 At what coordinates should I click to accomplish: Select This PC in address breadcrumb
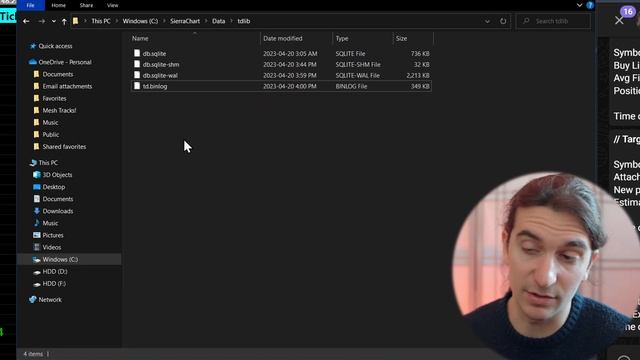[101, 21]
